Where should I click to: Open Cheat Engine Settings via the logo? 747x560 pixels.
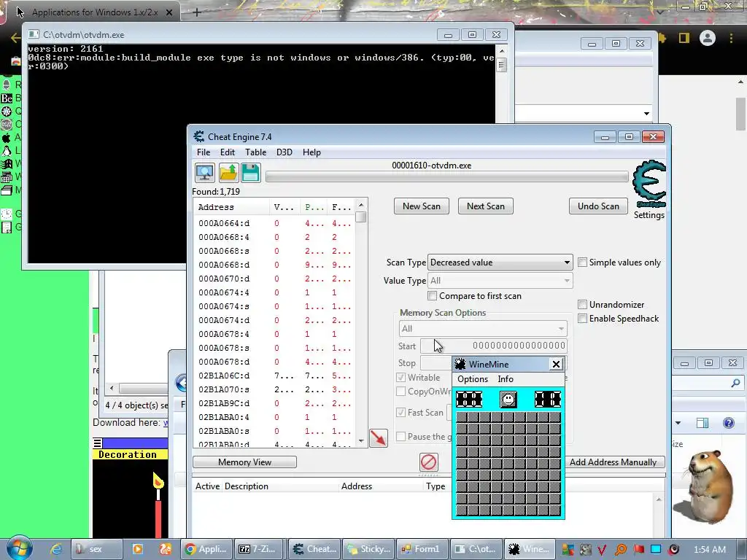click(x=649, y=184)
